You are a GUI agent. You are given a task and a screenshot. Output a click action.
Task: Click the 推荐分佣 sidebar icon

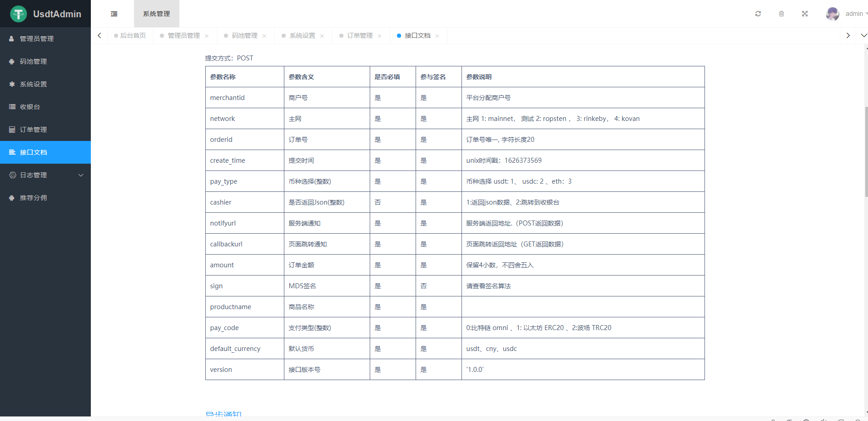point(12,198)
